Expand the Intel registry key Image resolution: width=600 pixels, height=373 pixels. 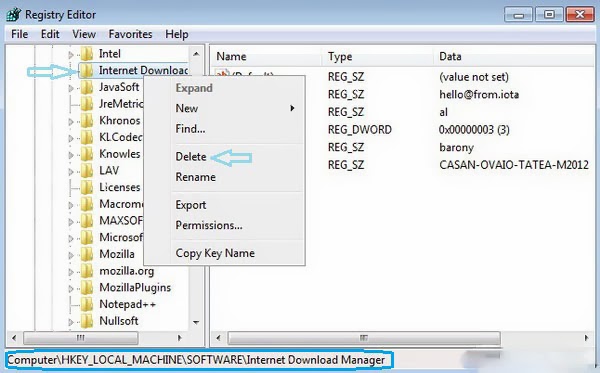(71, 55)
